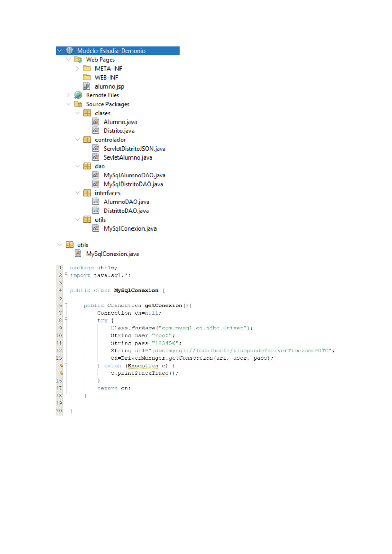Click the getConexion method name in code

[163, 305]
